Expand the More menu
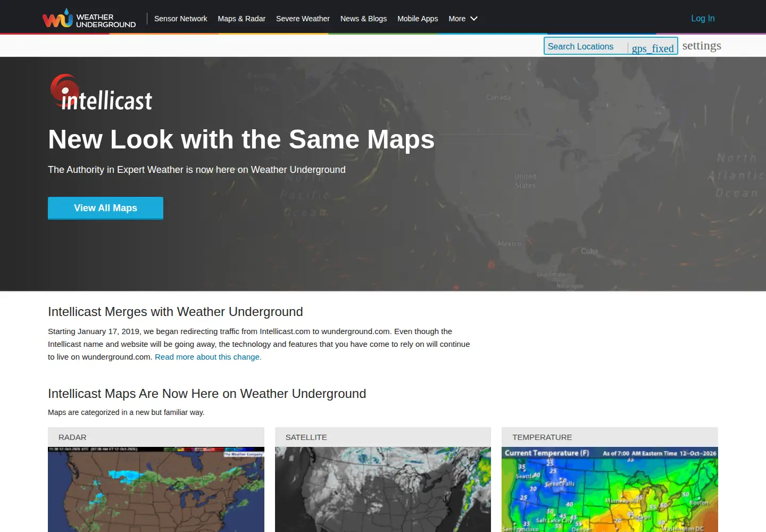This screenshot has width=766, height=532. [x=463, y=19]
